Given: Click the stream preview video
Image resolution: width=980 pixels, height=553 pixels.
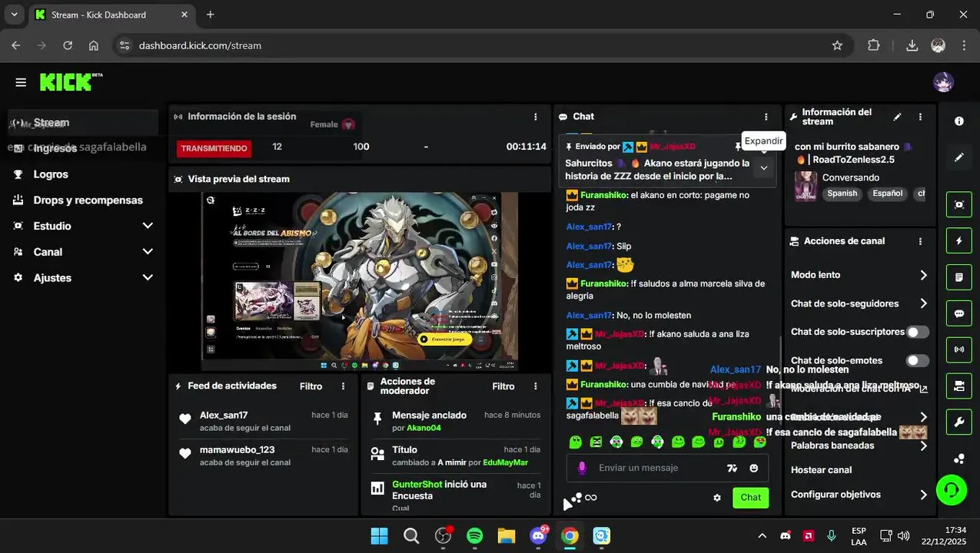Looking at the screenshot, I should tap(360, 282).
